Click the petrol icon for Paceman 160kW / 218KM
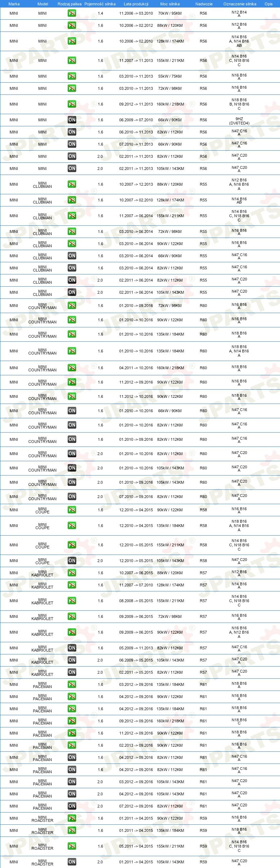Viewport: 280px width, 868px height. pyautogui.click(x=72, y=721)
